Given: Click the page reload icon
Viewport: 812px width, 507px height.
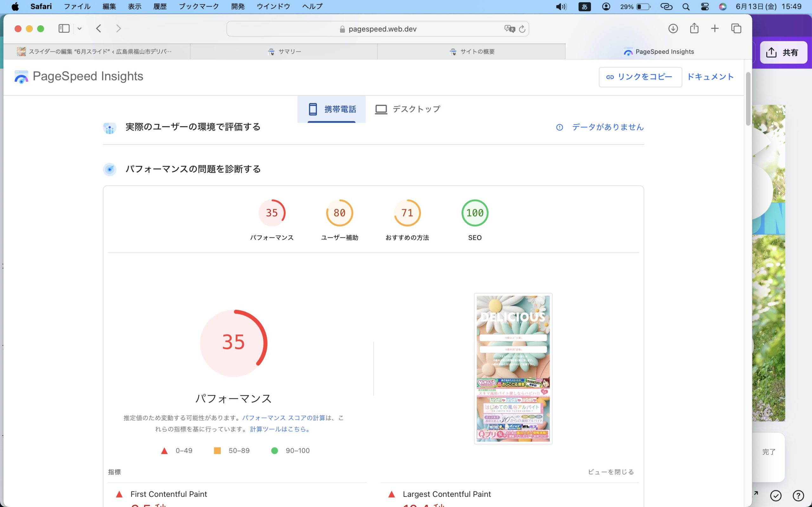Looking at the screenshot, I should click(x=522, y=29).
